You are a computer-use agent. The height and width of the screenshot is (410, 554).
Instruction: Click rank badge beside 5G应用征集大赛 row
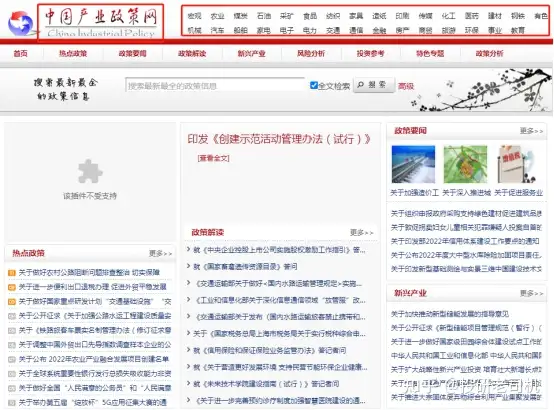(12, 403)
